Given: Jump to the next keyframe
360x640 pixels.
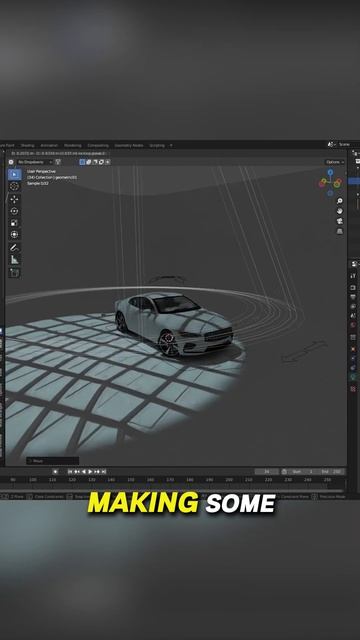Looking at the screenshot, I should (97, 471).
